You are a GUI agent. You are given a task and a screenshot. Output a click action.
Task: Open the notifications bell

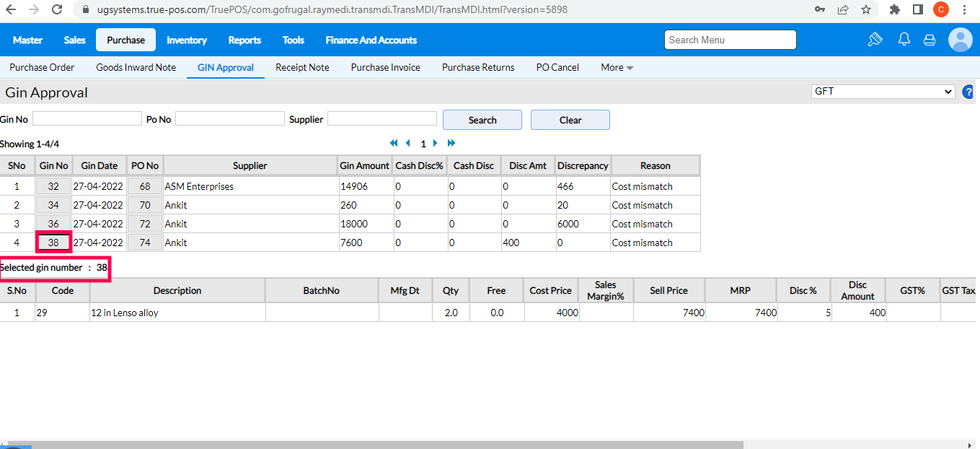904,40
